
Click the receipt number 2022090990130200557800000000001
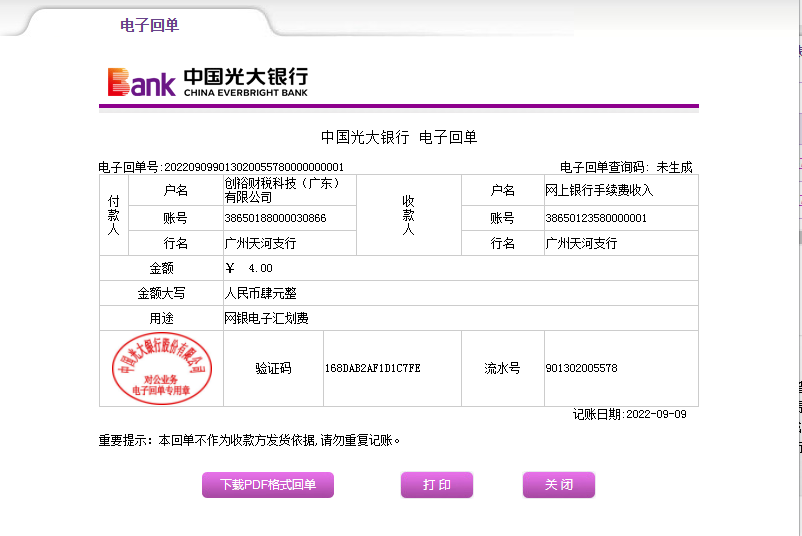253,167
